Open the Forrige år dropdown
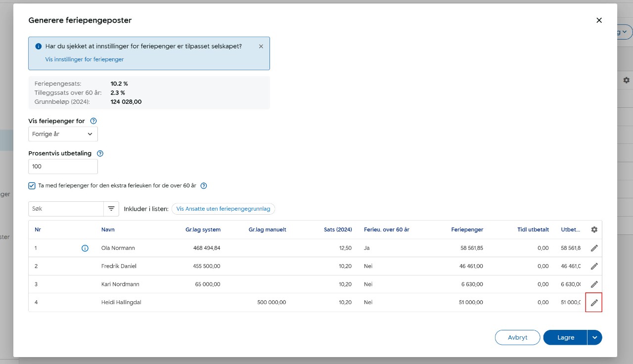The height and width of the screenshot is (364, 633). pyautogui.click(x=63, y=134)
